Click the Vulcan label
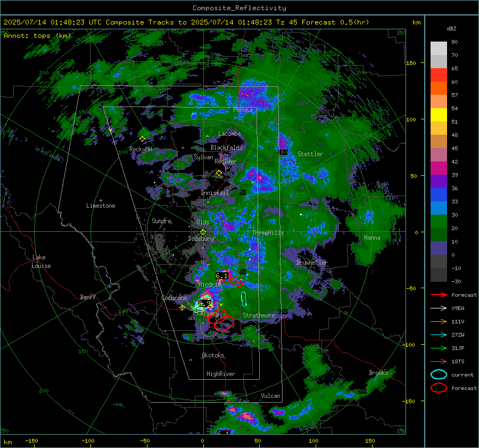The height and width of the screenshot is (448, 479). pos(270,396)
